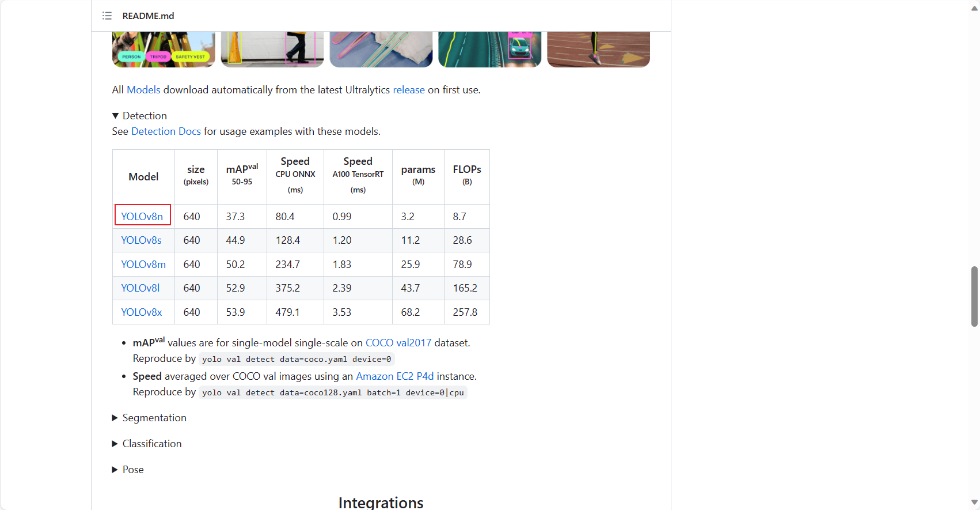Click the Speed A100 TensorRT column header
This screenshot has height=510, width=980.
click(358, 177)
